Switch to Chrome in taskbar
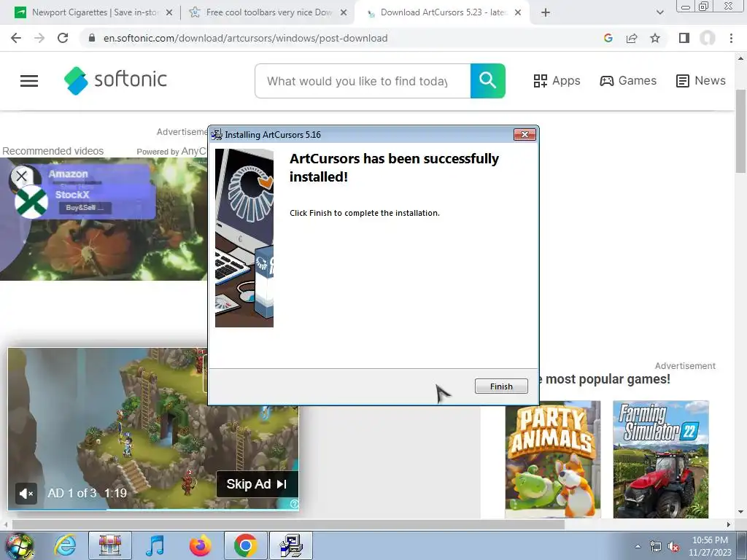The width and height of the screenshot is (747, 560). coord(246,545)
